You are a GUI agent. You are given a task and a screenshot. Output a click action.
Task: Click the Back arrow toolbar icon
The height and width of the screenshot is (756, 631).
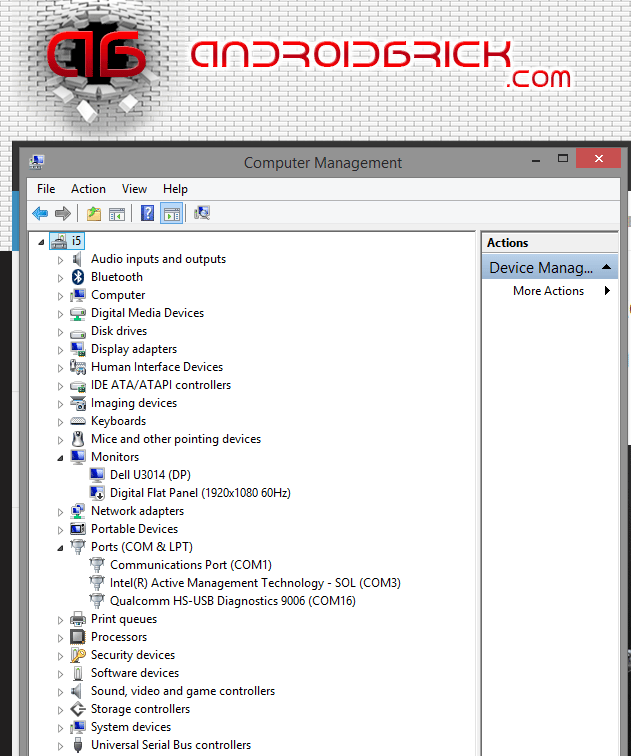(x=40, y=213)
